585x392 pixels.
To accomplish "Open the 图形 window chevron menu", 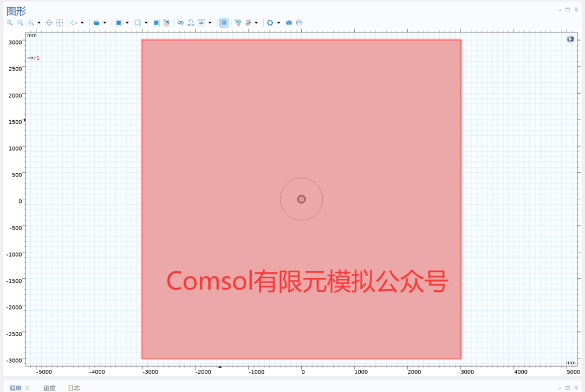I will click(x=560, y=10).
